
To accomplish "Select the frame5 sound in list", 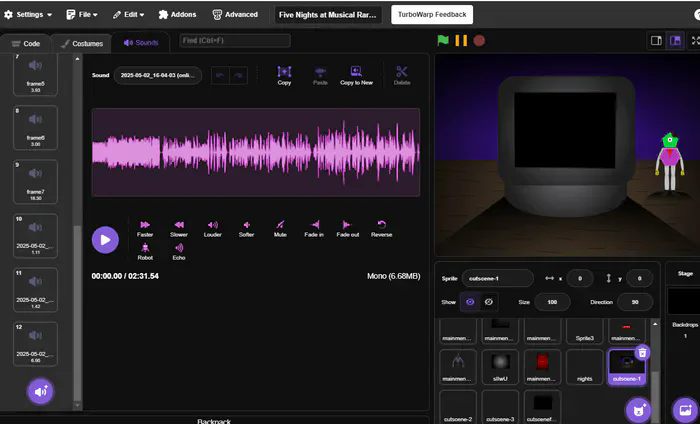I will [35, 74].
